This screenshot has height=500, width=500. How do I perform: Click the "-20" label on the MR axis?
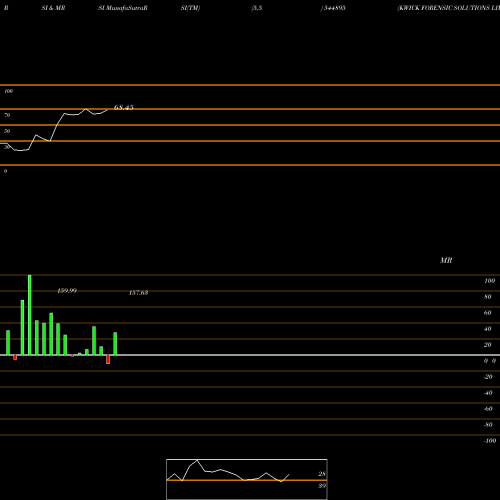488,377
